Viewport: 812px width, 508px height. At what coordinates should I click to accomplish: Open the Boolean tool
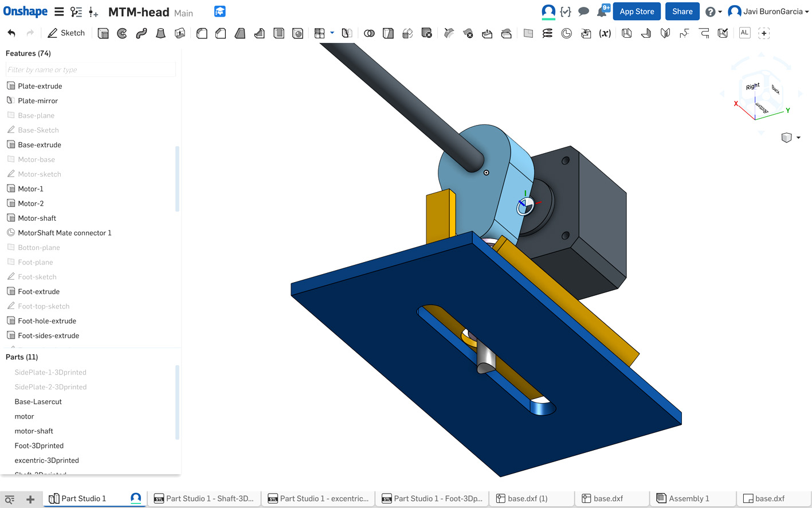[370, 33]
